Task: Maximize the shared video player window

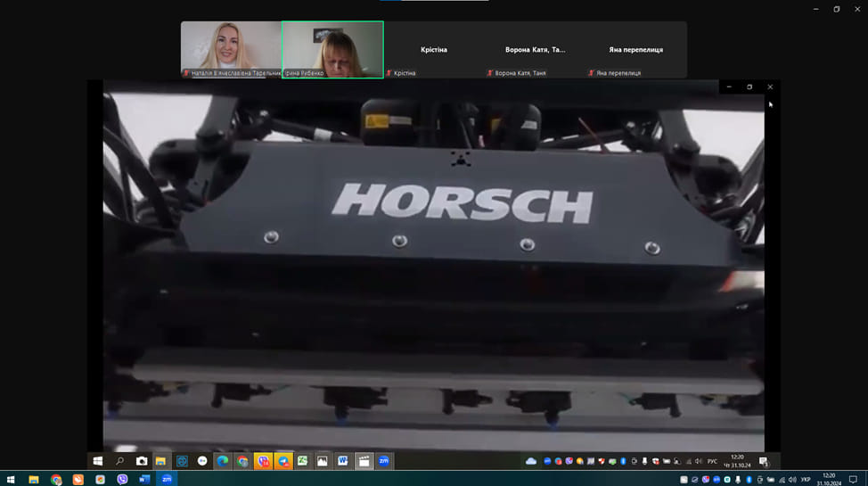Action: [x=749, y=87]
